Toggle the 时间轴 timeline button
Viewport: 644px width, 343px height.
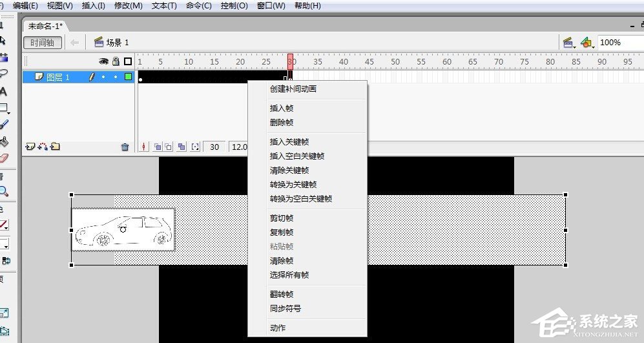(x=43, y=43)
